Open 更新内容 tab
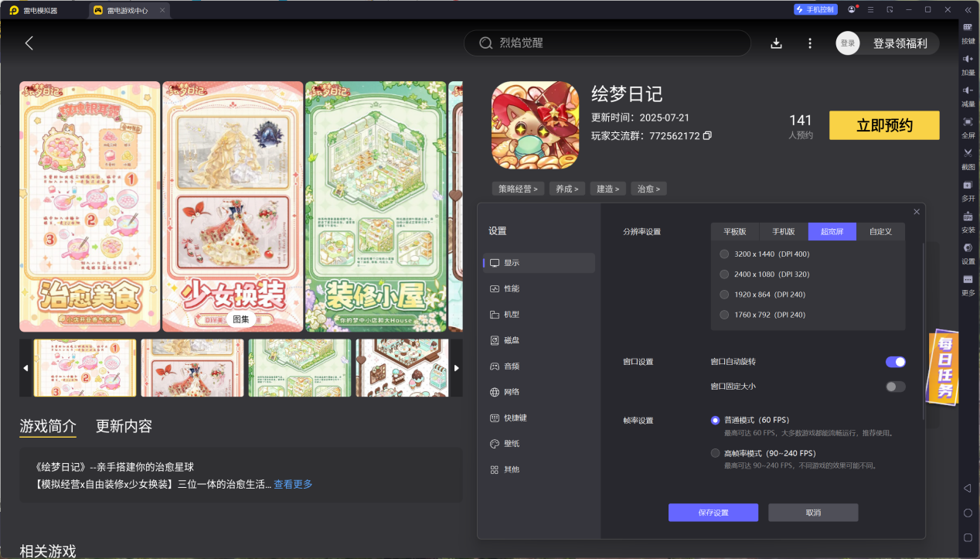This screenshot has width=980, height=559. (124, 426)
